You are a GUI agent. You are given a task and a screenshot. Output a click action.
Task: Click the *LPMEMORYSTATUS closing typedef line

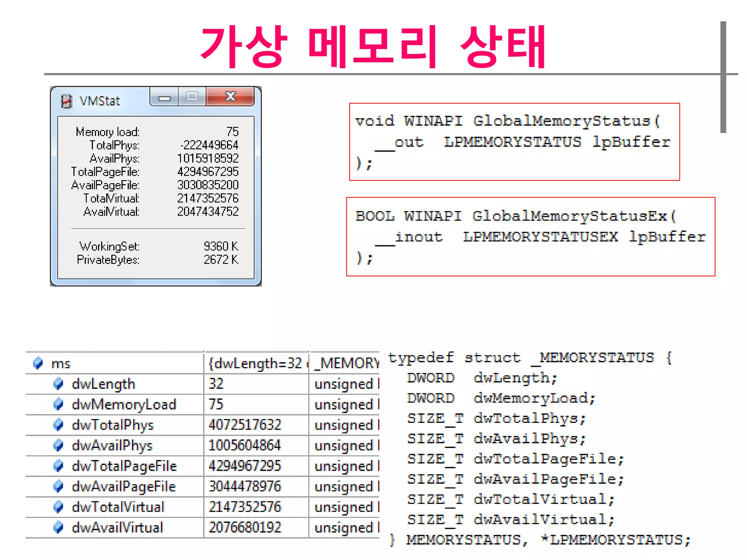point(540,540)
